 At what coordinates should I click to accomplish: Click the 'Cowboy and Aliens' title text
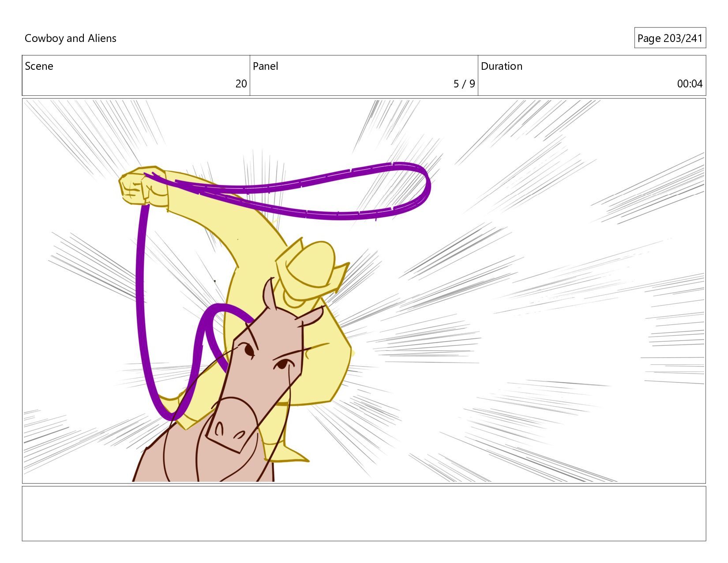[x=71, y=38]
